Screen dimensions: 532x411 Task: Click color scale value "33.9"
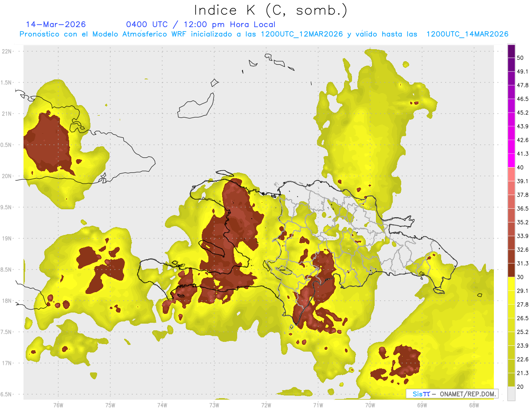pos(523,236)
